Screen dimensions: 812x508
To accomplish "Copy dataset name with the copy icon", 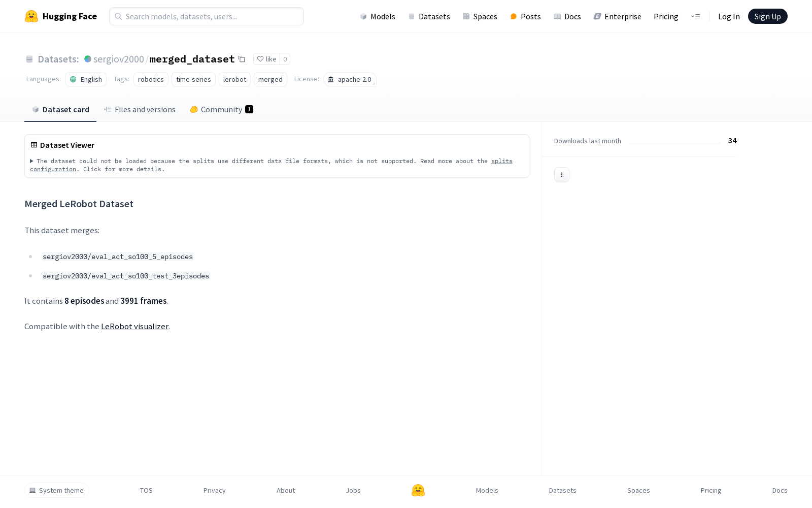I will pyautogui.click(x=242, y=59).
